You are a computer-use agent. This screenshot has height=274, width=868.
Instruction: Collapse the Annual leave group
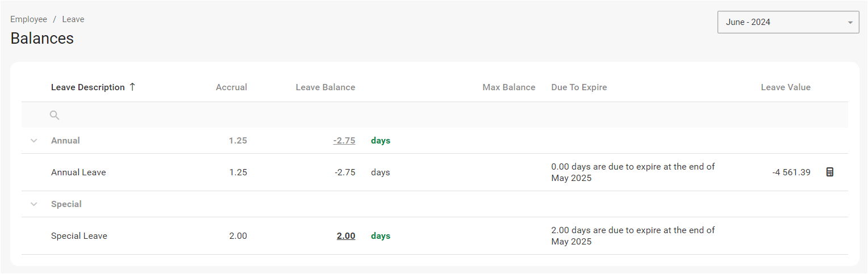(x=34, y=141)
